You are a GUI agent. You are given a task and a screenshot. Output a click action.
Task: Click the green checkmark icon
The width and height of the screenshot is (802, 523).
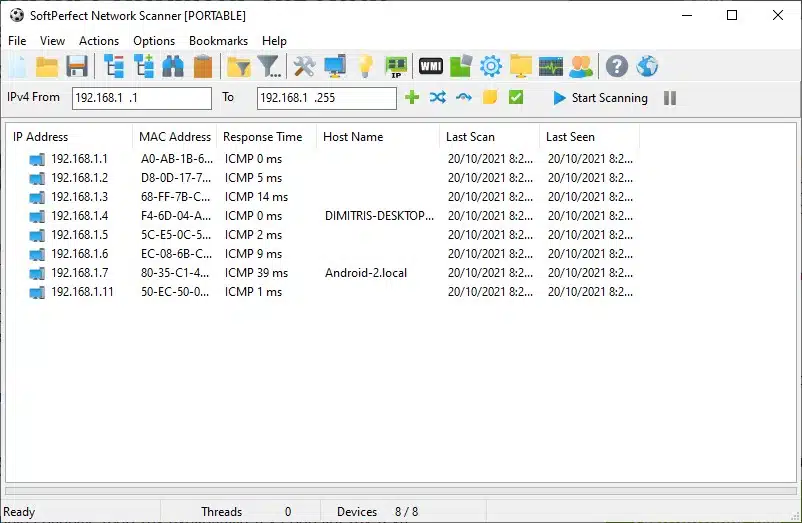516,97
